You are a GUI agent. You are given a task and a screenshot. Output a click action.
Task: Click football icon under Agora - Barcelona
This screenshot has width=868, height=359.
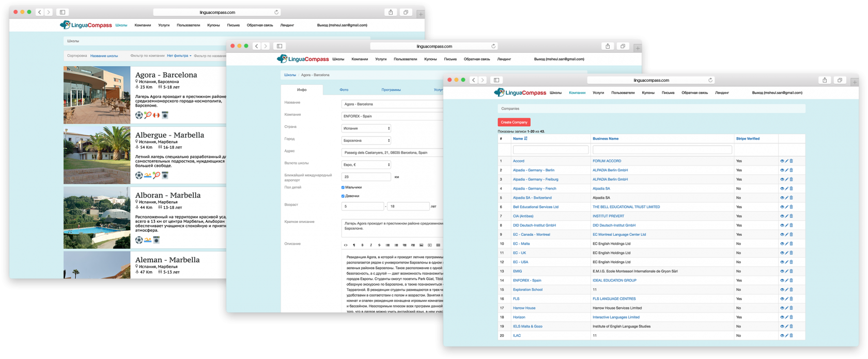139,115
